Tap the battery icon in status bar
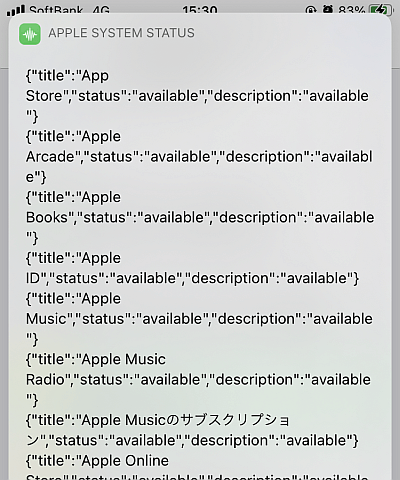The height and width of the screenshot is (480, 400). point(378,10)
